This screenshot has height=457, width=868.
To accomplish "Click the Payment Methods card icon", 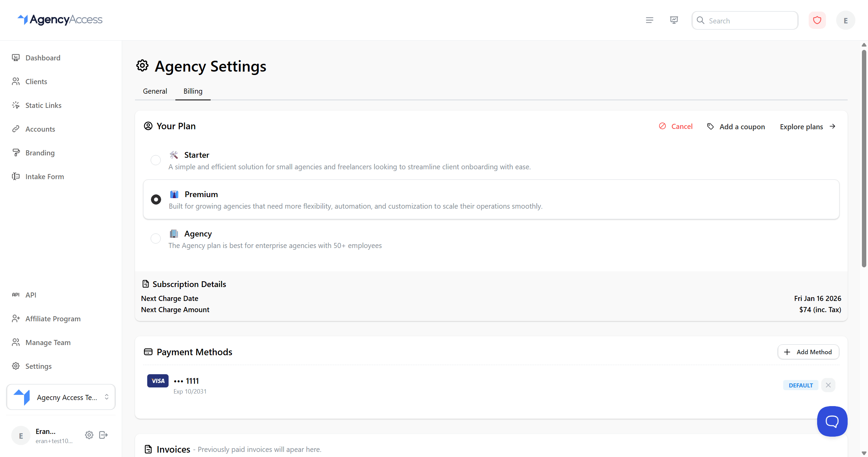I will [x=148, y=352].
